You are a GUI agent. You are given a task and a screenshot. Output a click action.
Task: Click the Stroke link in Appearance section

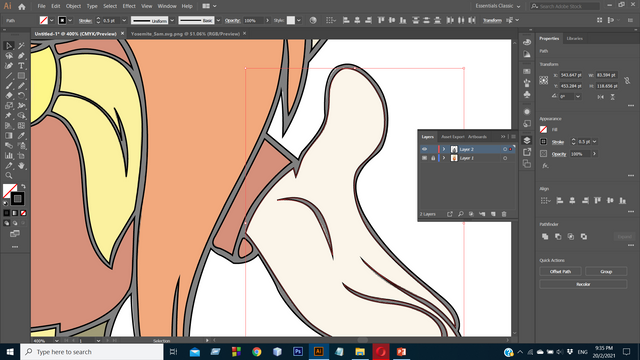pos(558,142)
